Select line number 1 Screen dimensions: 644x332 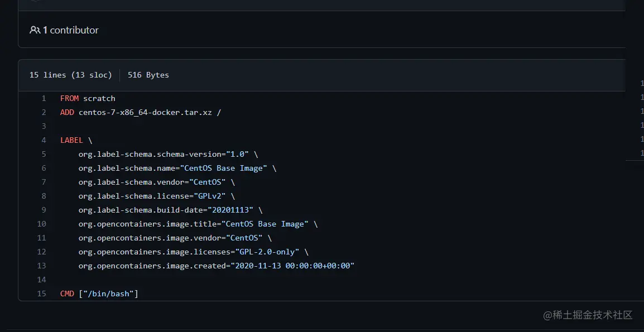point(44,99)
